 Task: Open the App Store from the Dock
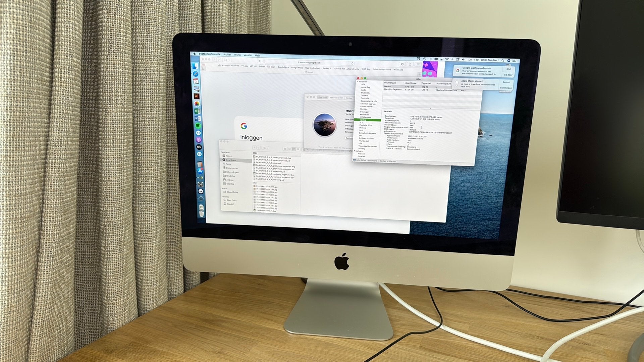200,171
